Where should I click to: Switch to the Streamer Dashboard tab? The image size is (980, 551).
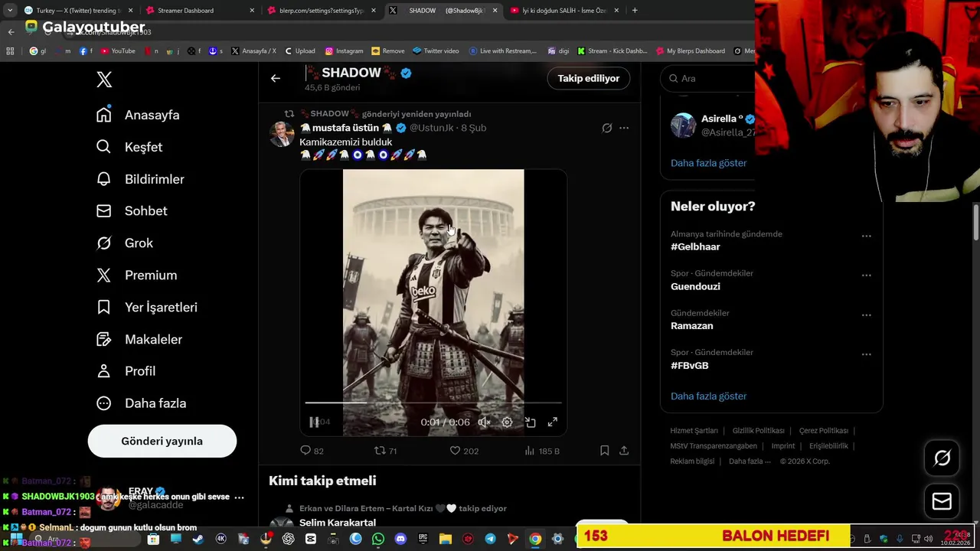coord(201,11)
